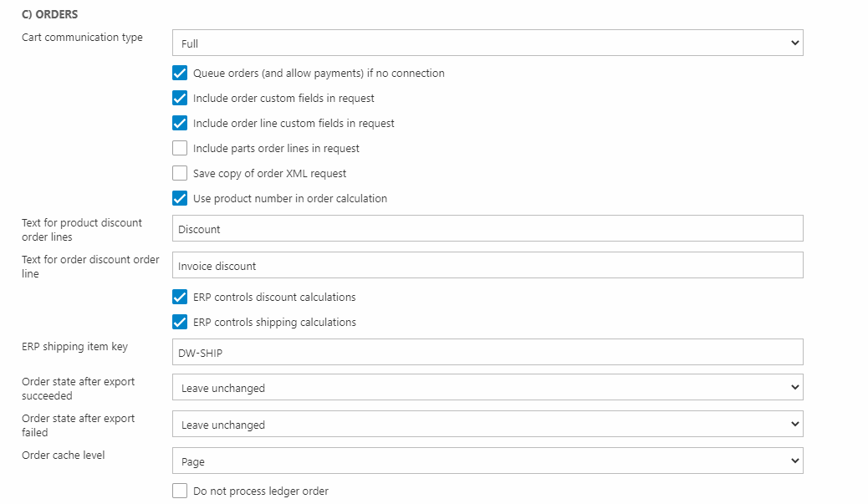This screenshot has height=504, width=868.
Task: Toggle Include order custom fields in request
Action: (180, 99)
